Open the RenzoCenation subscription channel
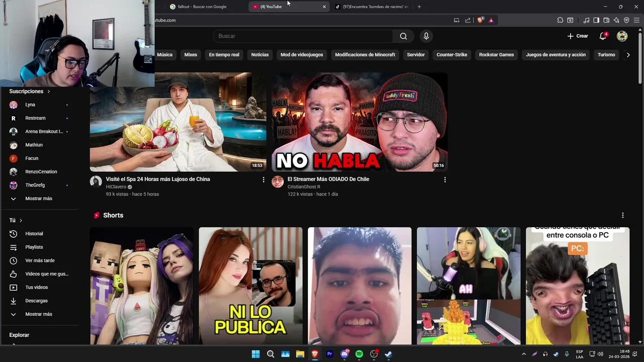 click(39, 171)
